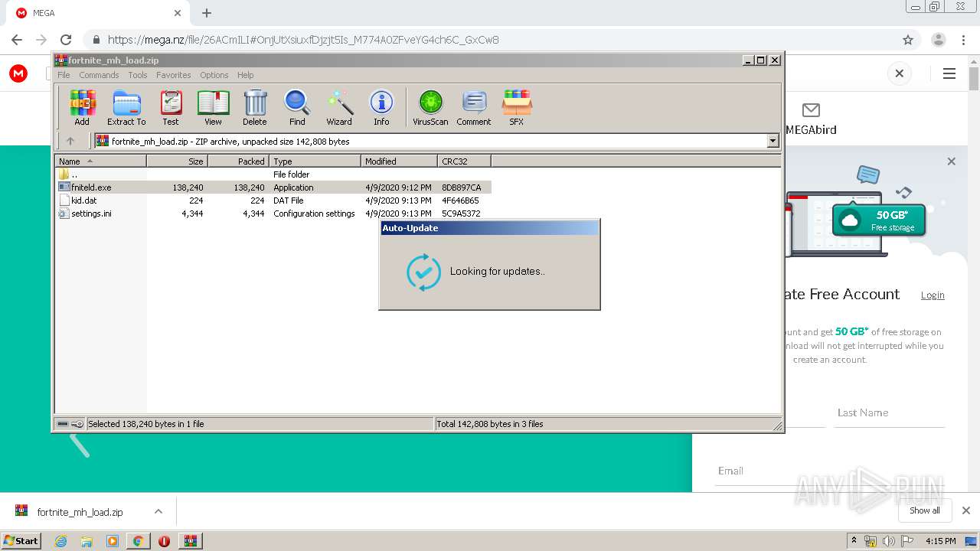
Task: Click the MEGAbird mail icon
Action: 811,110
